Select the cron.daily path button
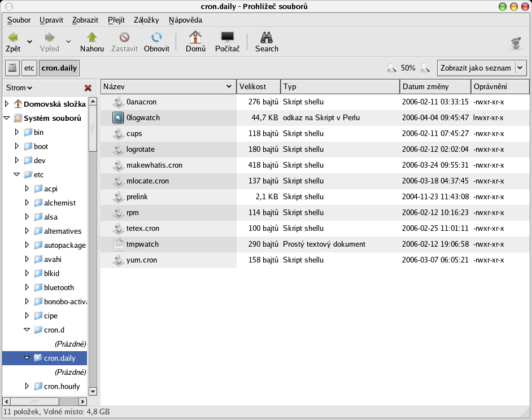Screen dimensions: 532x420 tap(59, 68)
